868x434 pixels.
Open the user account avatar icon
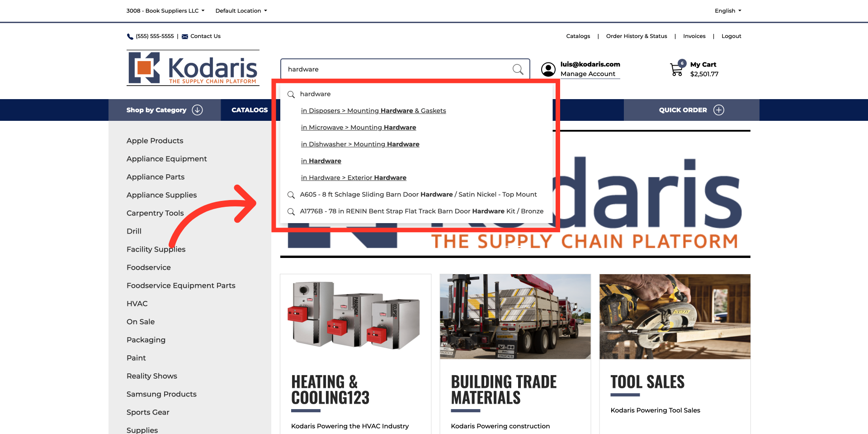548,69
